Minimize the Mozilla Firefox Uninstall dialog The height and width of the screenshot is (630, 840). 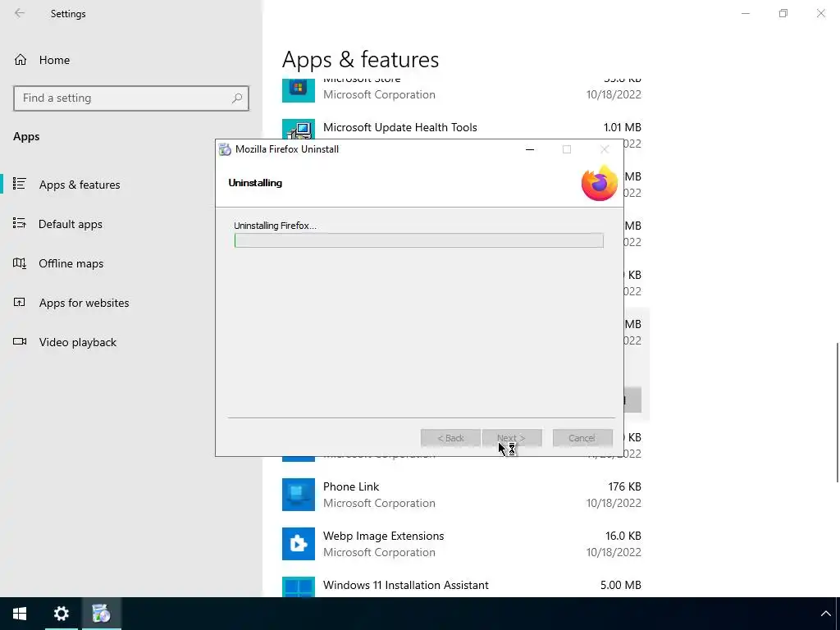(530, 149)
